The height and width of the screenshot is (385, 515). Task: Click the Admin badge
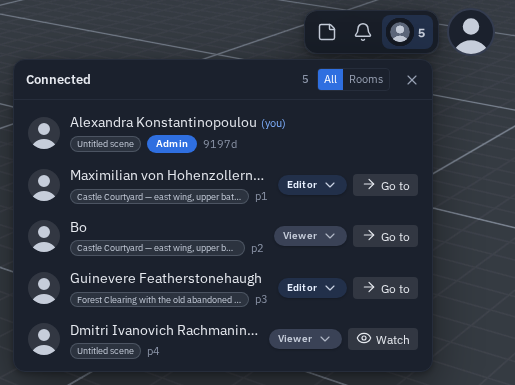(x=172, y=144)
